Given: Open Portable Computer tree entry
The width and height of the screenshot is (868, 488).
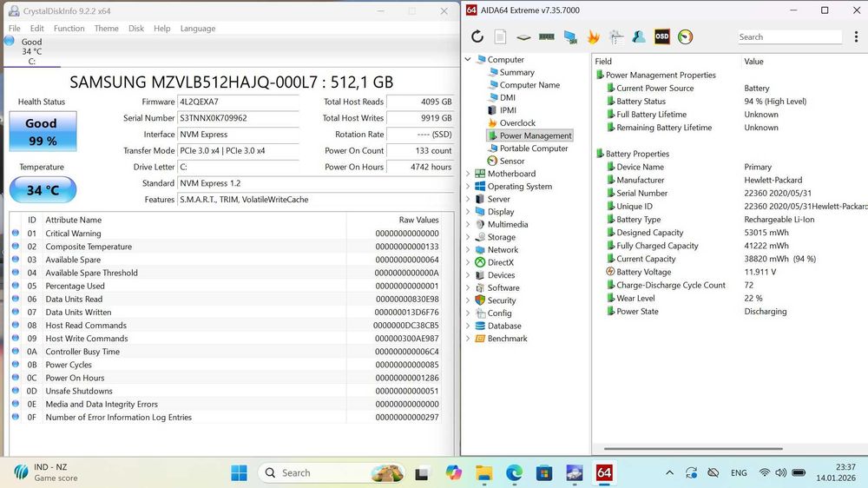Looking at the screenshot, I should [533, 148].
